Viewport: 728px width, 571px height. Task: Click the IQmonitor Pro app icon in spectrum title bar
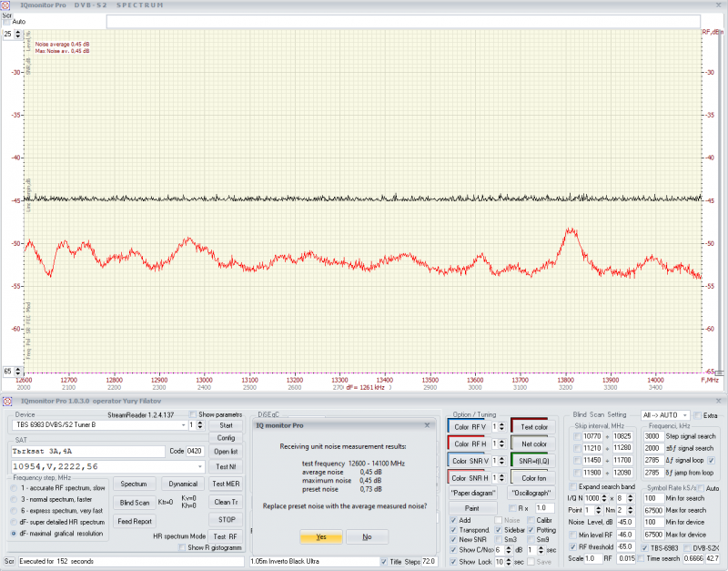click(x=7, y=5)
